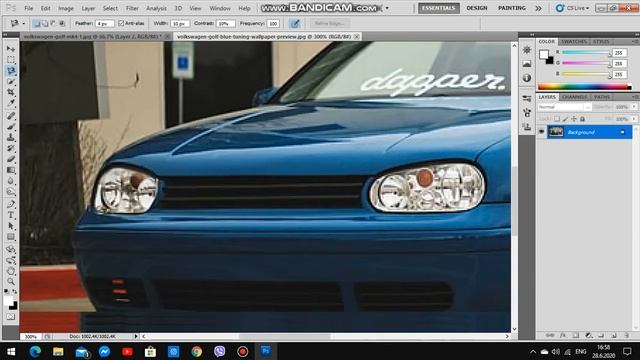The height and width of the screenshot is (360, 640).
Task: Select the Clone Stamp tool
Action: [x=11, y=138]
